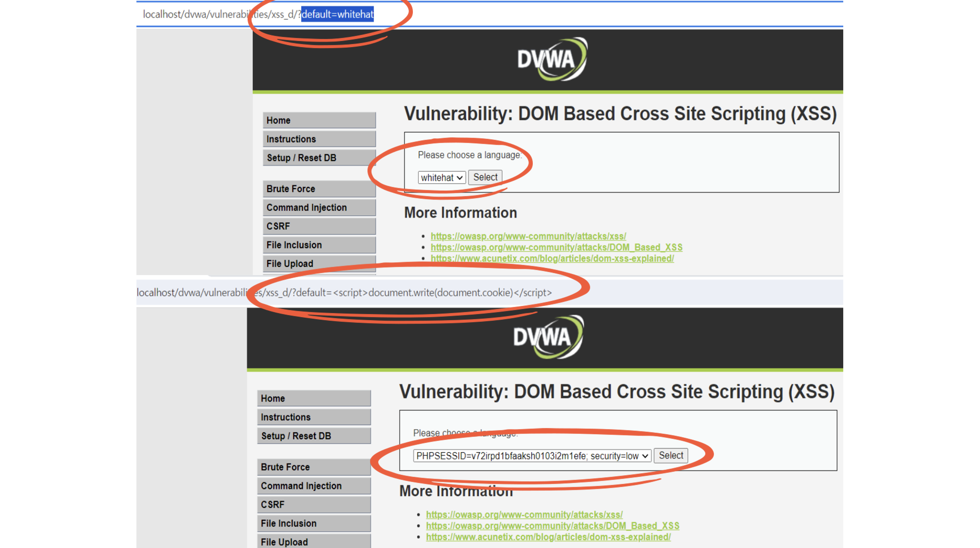Image resolution: width=980 pixels, height=548 pixels.
Task: Click the DVWA logo in the bottom page
Action: [548, 337]
